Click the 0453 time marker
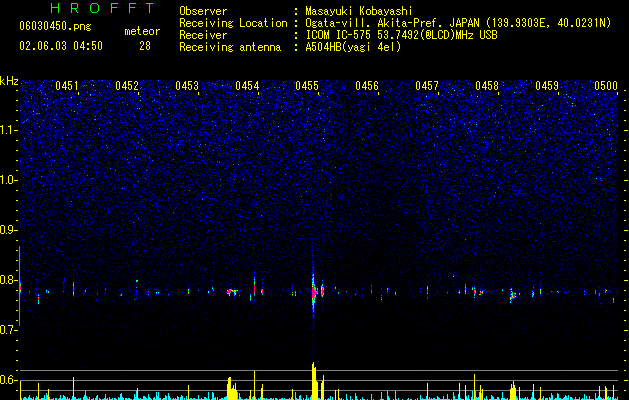This screenshot has height=400, width=629. 187,86
